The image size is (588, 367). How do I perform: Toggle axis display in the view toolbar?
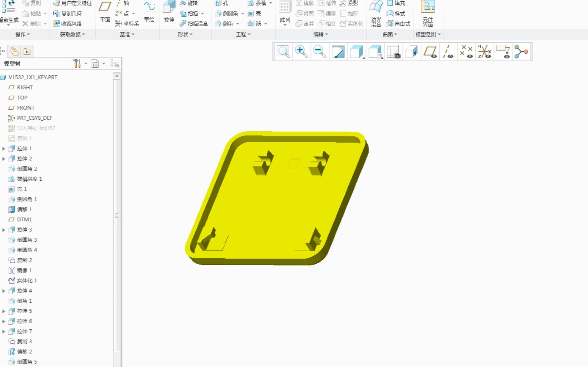pos(447,51)
